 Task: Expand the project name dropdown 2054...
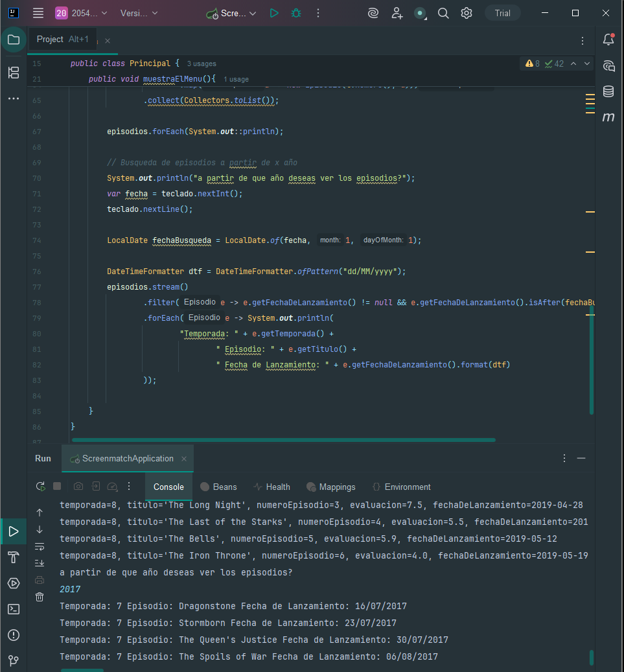[81, 14]
